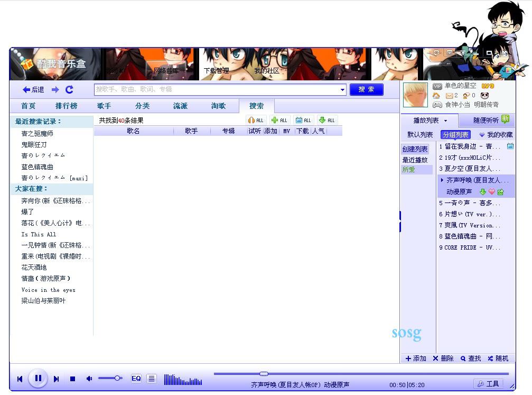The height and width of the screenshot is (395, 532).
Task: Adjust the volume slider knob
Action: click(117, 378)
